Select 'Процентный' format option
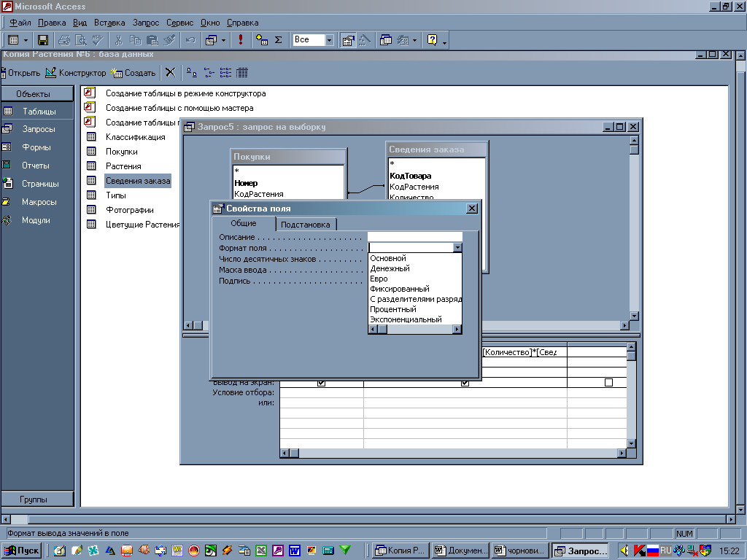The image size is (747, 560). tap(393, 309)
